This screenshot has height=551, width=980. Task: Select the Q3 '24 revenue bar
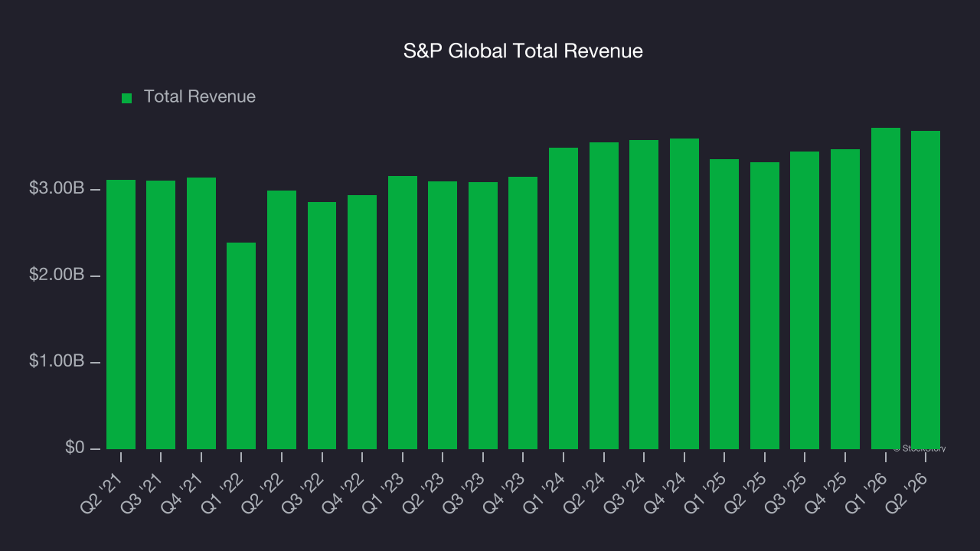pyautogui.click(x=644, y=295)
